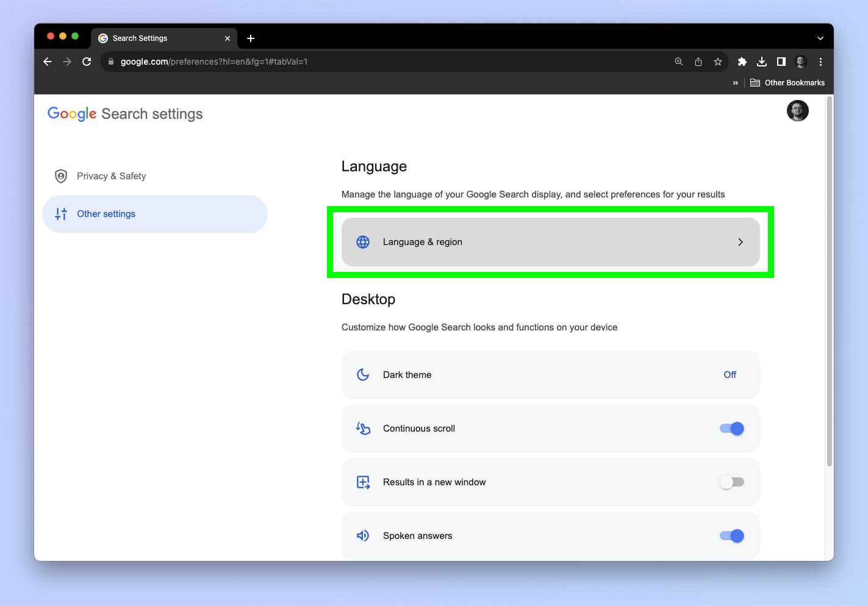
Task: Reload the Search Settings page
Action: (87, 62)
